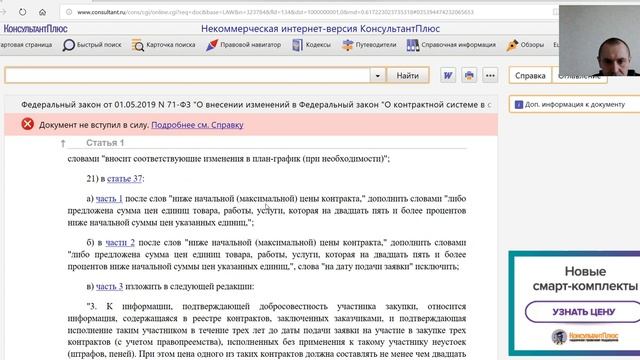The image size is (640, 360).
Task: Open Доп. информация к документу panel
Action: click(575, 104)
